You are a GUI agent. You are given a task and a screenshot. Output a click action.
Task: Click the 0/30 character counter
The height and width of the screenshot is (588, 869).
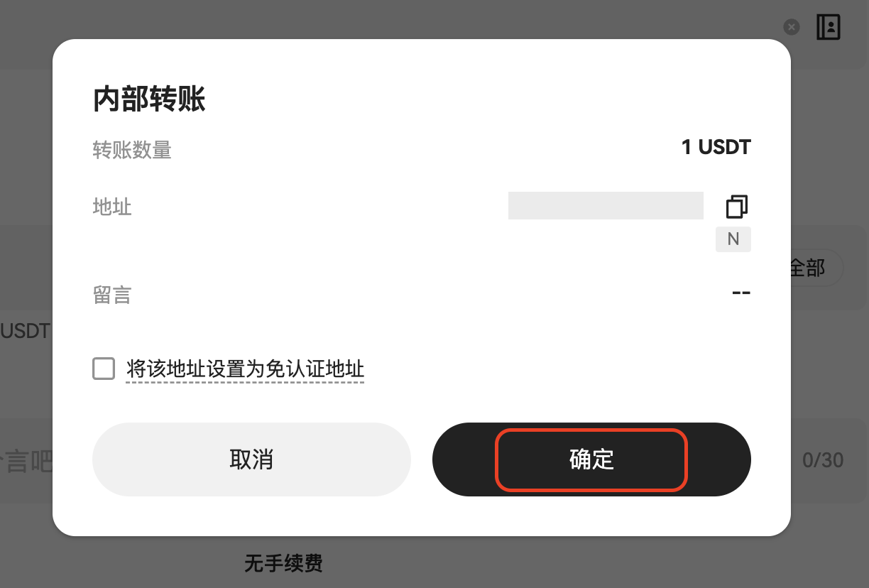(823, 460)
